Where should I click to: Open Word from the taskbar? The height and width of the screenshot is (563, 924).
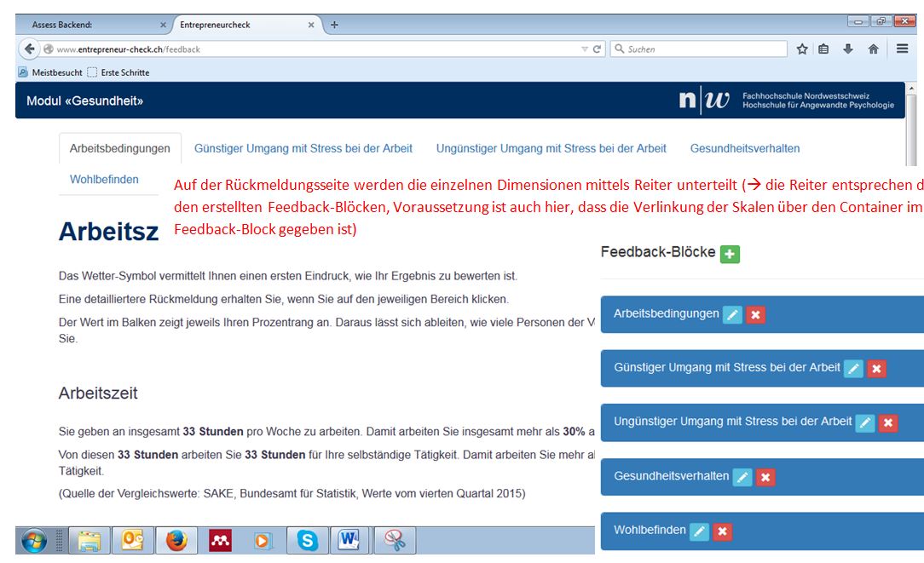(x=349, y=541)
